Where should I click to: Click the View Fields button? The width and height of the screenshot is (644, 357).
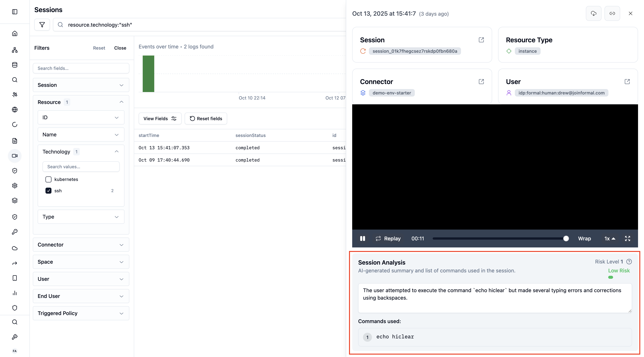(160, 119)
